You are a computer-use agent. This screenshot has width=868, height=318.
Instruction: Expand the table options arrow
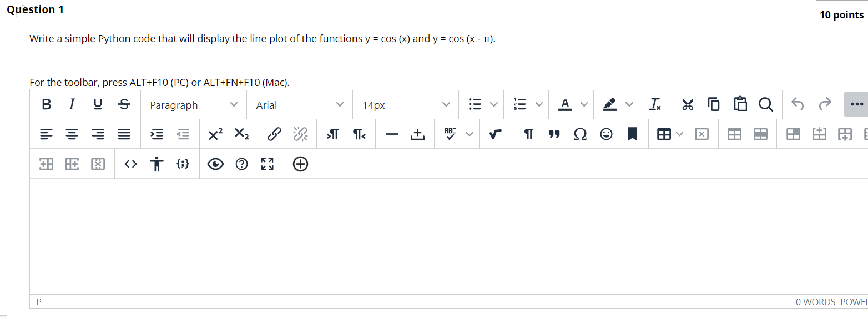680,134
